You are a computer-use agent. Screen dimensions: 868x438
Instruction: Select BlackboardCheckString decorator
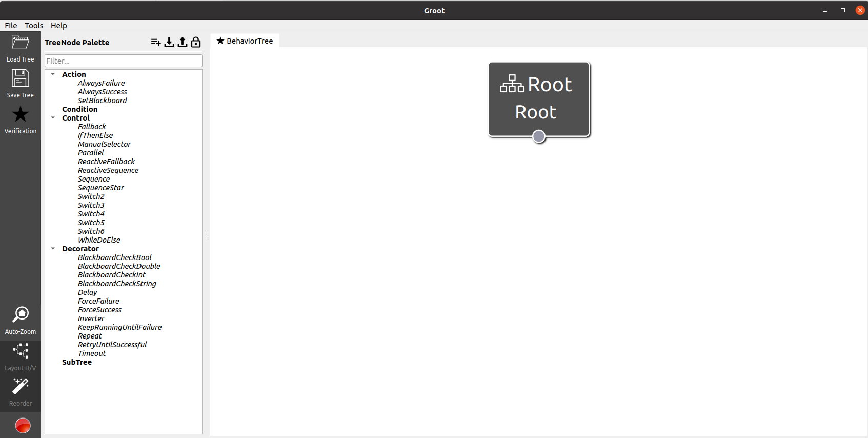117,284
